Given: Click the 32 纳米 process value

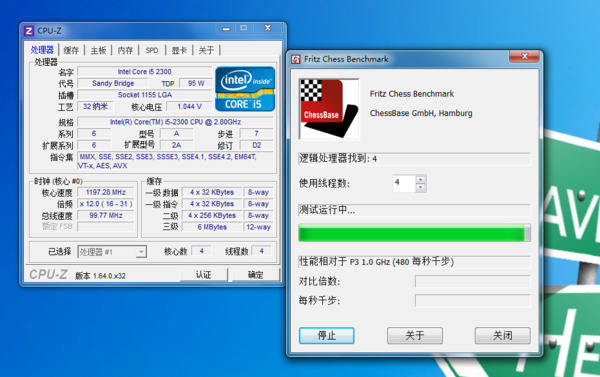Looking at the screenshot, I should [x=96, y=106].
